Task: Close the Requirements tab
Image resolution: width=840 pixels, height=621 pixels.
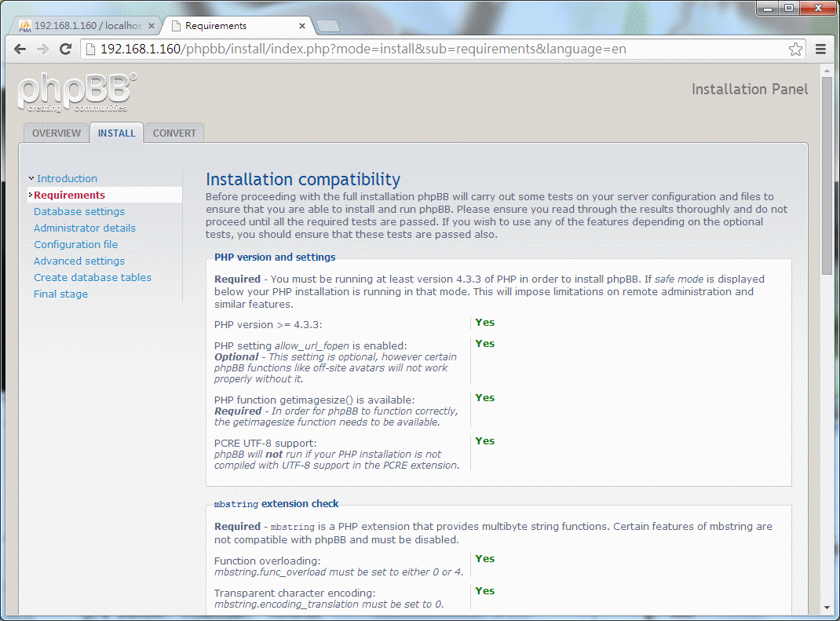Action: [302, 26]
